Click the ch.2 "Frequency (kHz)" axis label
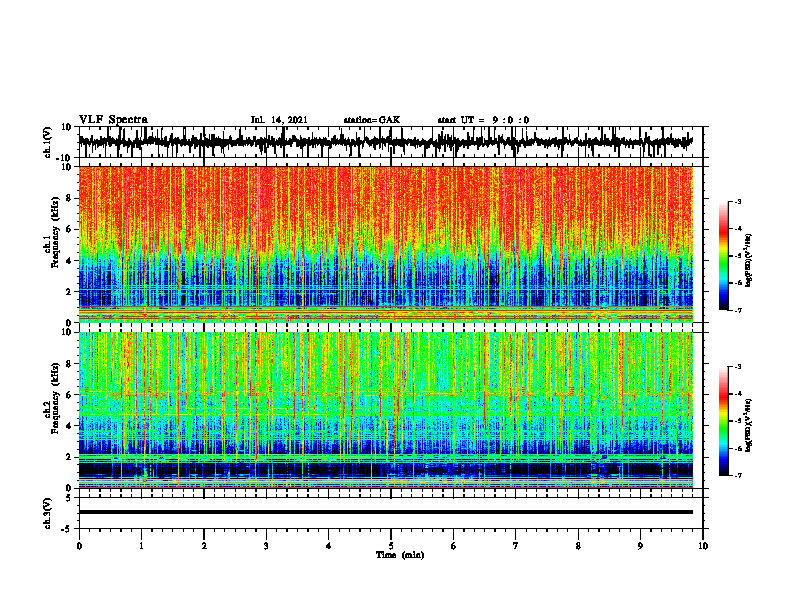The image size is (792, 612). [55, 398]
